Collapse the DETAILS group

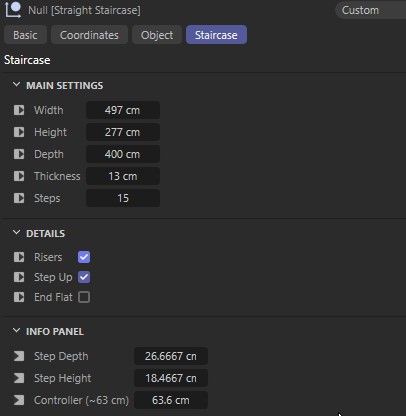pos(16,233)
